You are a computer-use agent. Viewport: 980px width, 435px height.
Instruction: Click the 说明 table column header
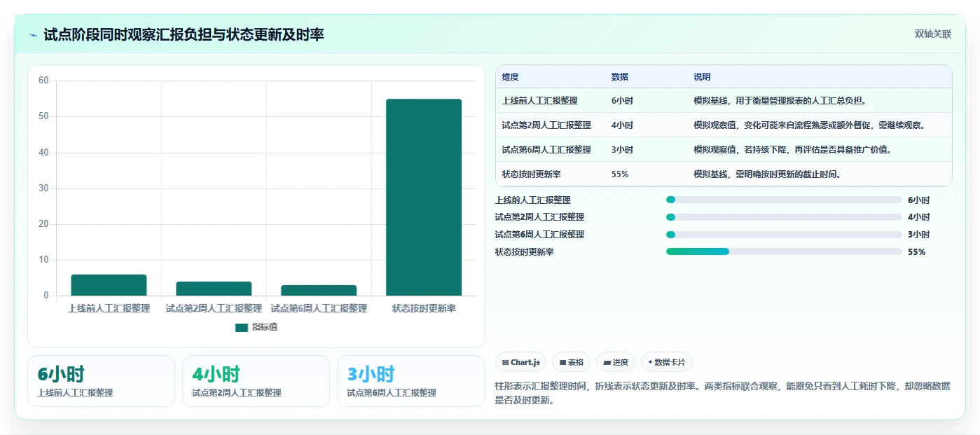(x=702, y=77)
